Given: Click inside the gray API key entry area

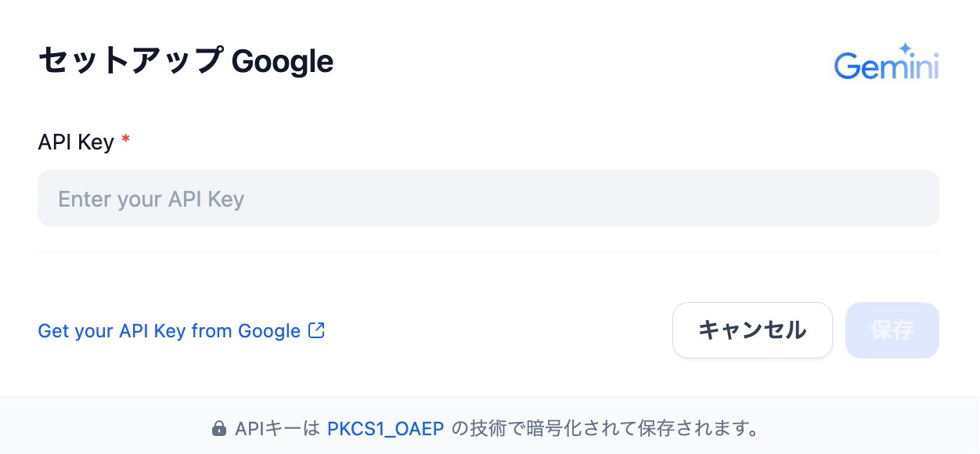Looking at the screenshot, I should [x=488, y=198].
